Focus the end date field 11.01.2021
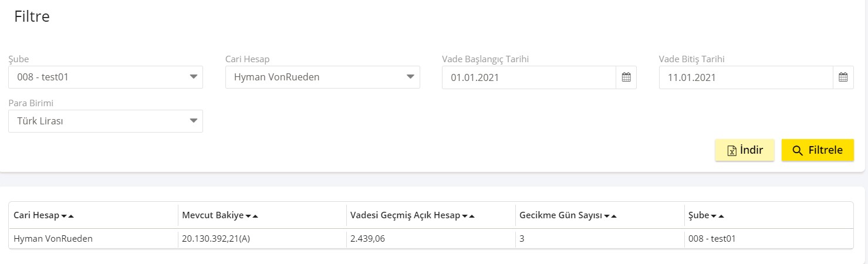The image size is (868, 264). point(746,77)
